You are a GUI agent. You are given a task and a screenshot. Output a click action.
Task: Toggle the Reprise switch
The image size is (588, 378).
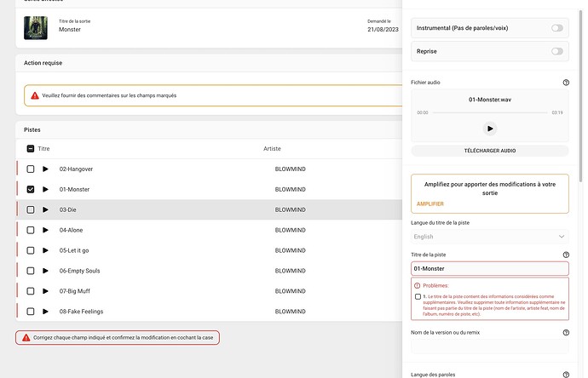[556, 51]
